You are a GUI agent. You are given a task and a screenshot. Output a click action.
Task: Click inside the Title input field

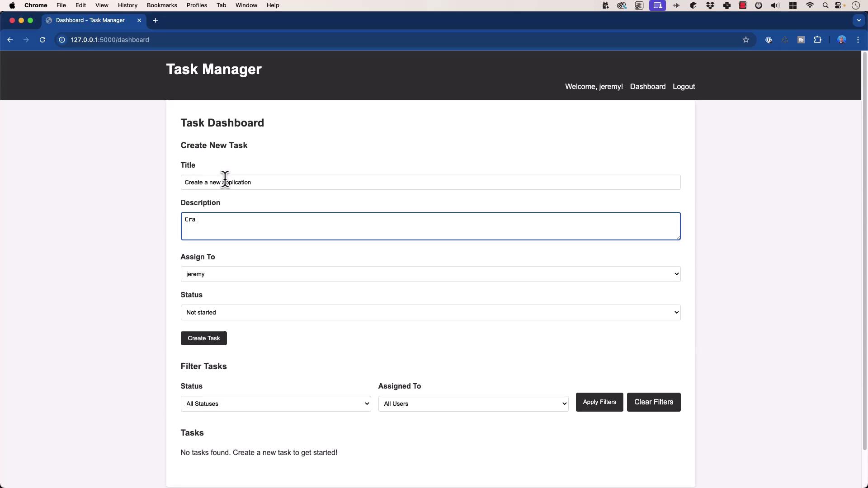(429, 183)
